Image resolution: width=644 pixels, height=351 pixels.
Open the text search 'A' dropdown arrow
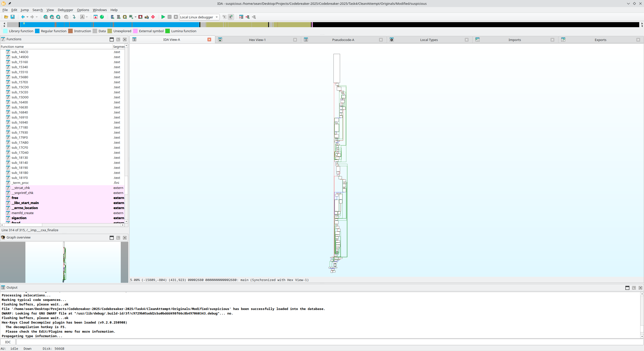(87, 17)
